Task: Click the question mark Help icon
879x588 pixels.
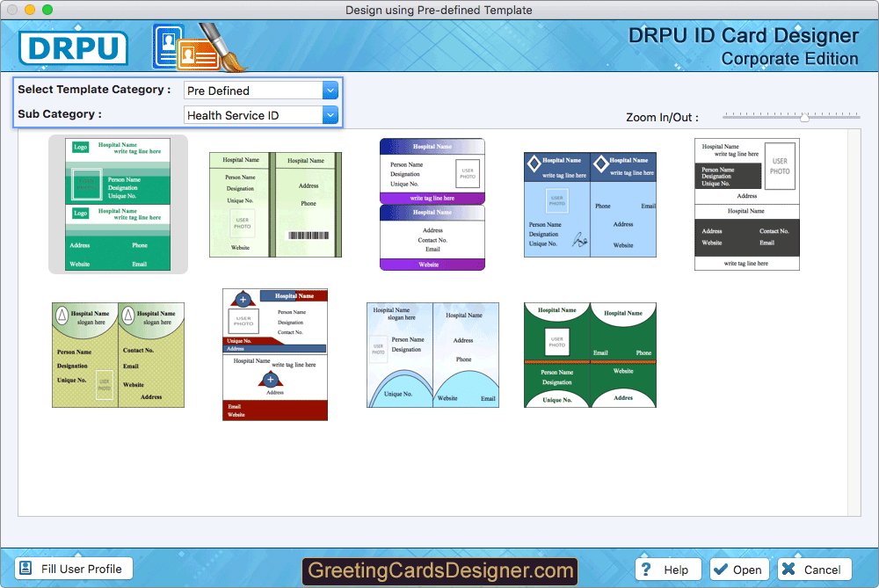Action: pos(646,570)
